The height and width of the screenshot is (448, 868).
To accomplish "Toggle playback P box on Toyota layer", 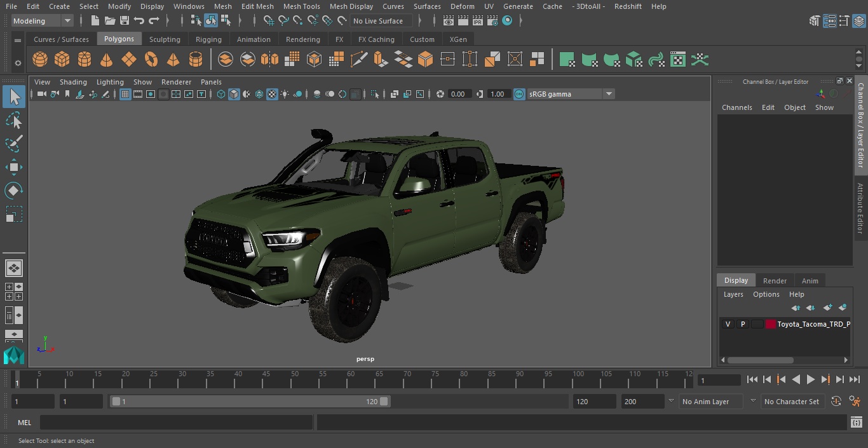I will [x=742, y=324].
